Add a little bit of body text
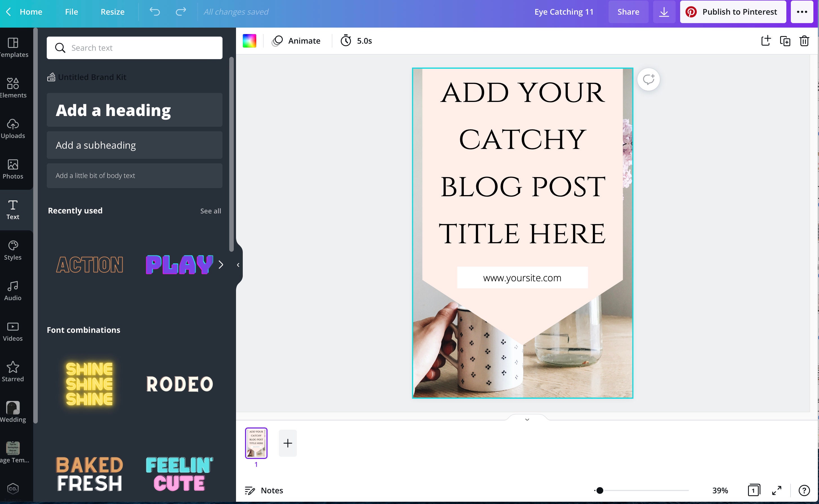Image resolution: width=819 pixels, height=504 pixels. (x=134, y=175)
